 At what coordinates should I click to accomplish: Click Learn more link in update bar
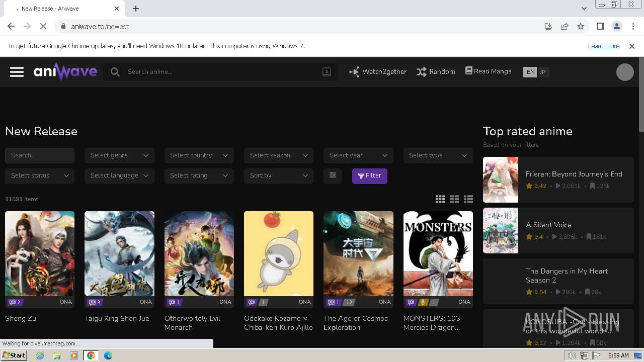[x=604, y=46]
